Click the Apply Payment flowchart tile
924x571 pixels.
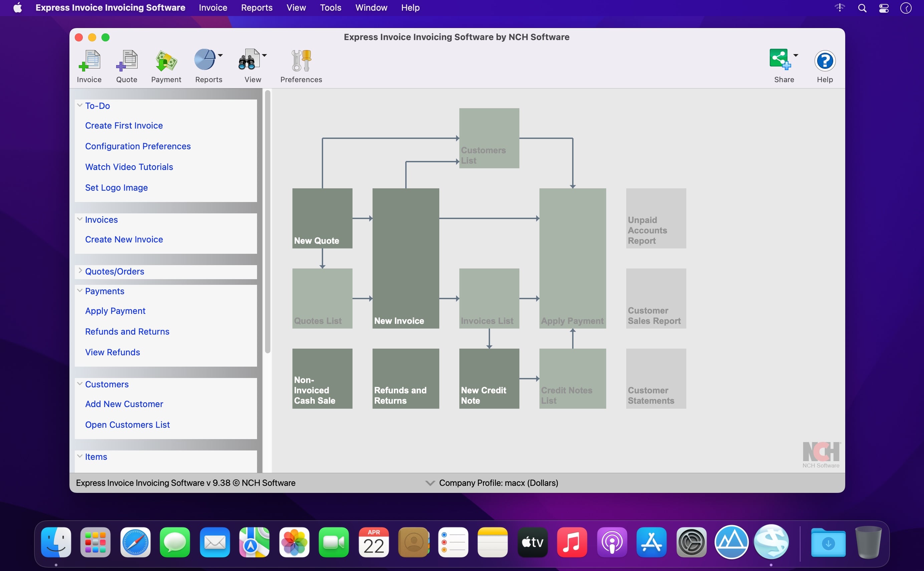point(572,258)
